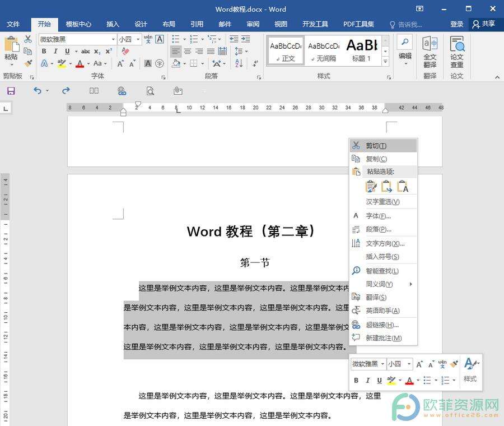Save the document from the quick access toolbar

[11, 91]
